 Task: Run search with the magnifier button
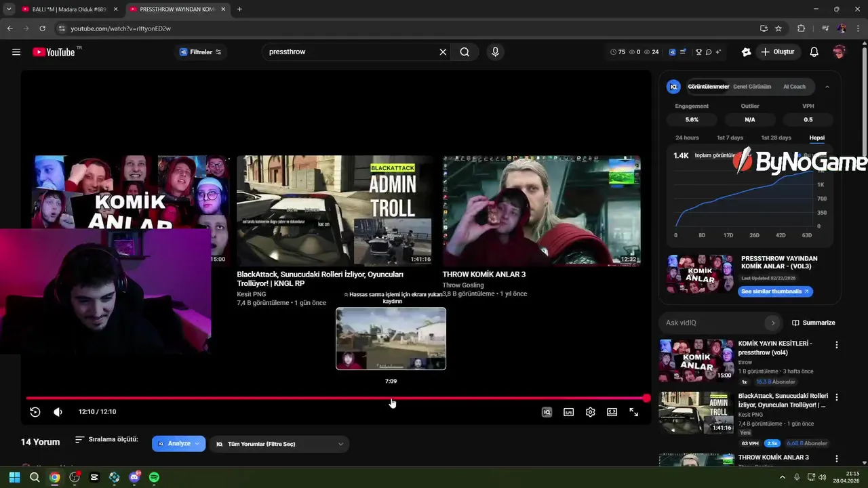465,52
